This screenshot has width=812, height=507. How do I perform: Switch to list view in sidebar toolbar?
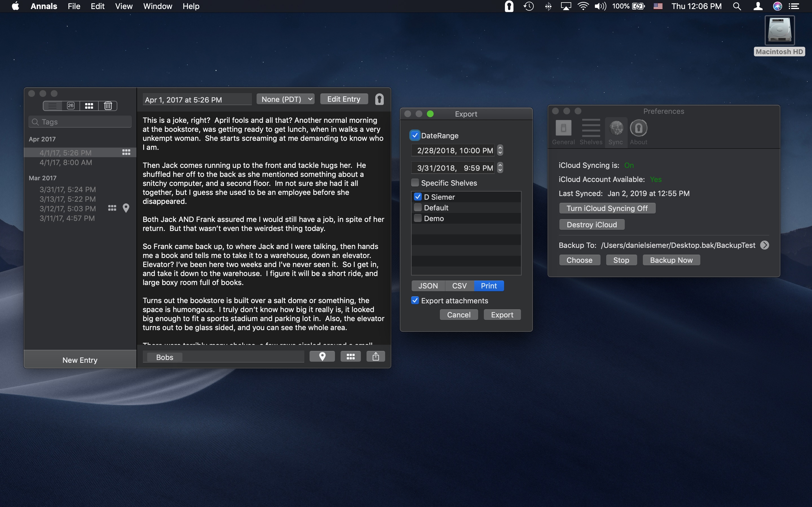click(x=52, y=106)
